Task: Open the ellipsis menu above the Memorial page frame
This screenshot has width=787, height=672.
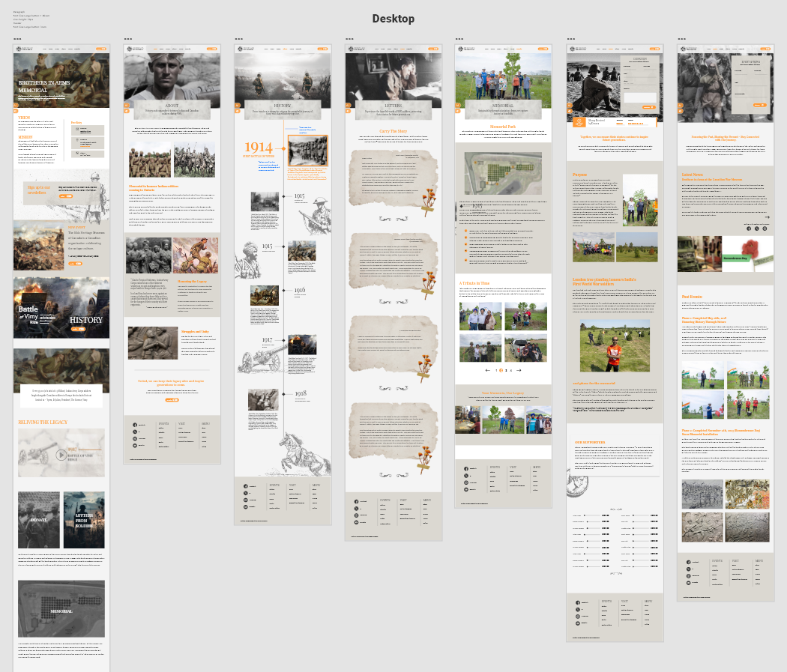Action: [459, 37]
